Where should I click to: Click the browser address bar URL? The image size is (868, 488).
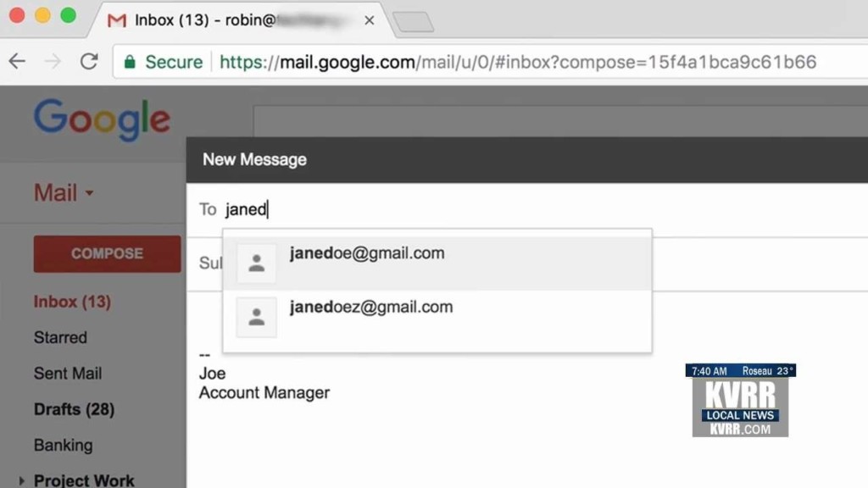(x=518, y=62)
